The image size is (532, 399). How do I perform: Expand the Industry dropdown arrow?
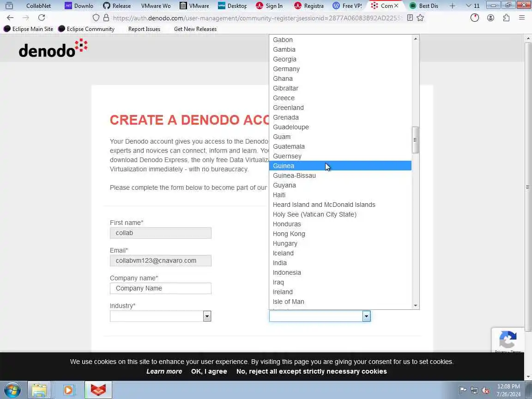[207, 316]
